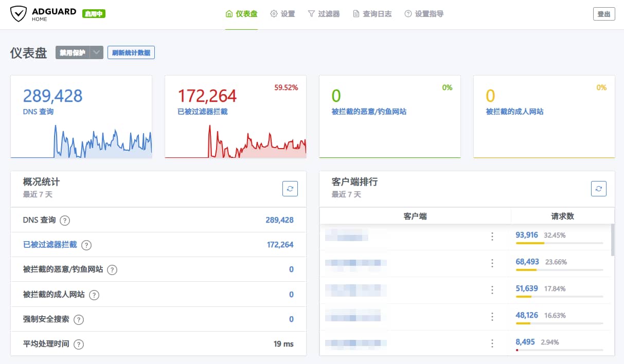Show help tooltip for 平均处理时间
The image size is (624, 364).
tap(79, 344)
